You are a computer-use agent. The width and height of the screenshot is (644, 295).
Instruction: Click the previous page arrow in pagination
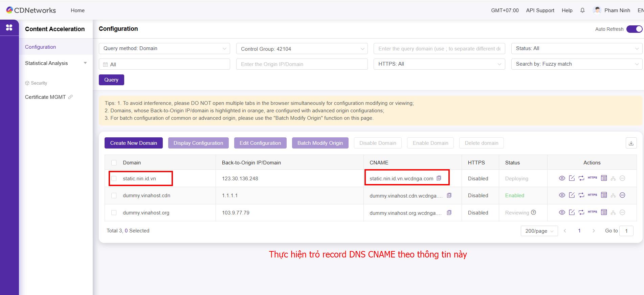565,231
